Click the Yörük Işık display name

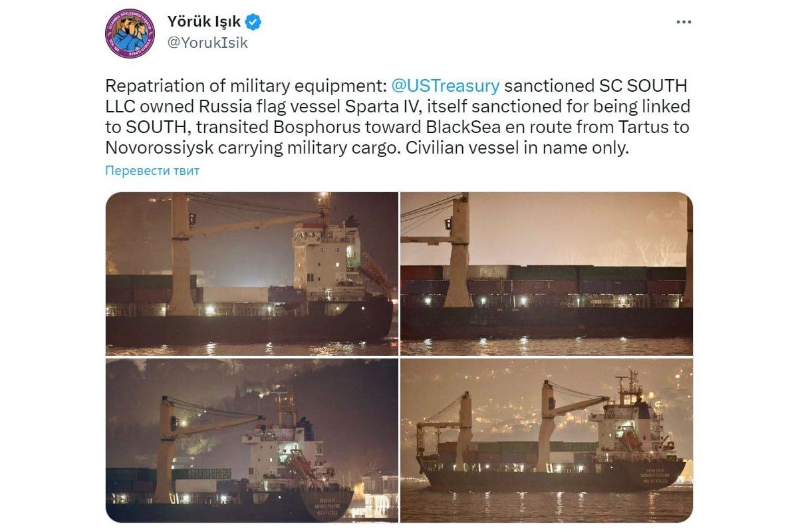coord(205,22)
